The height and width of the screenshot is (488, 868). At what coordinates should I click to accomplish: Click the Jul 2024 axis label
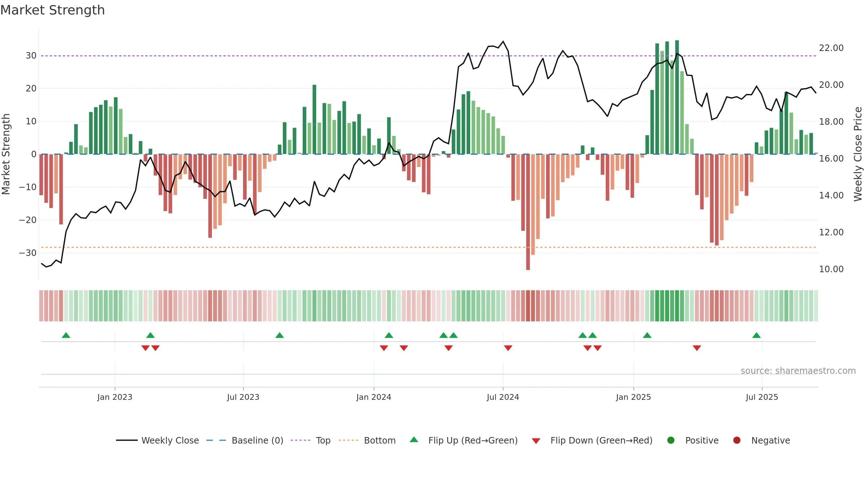click(x=503, y=397)
